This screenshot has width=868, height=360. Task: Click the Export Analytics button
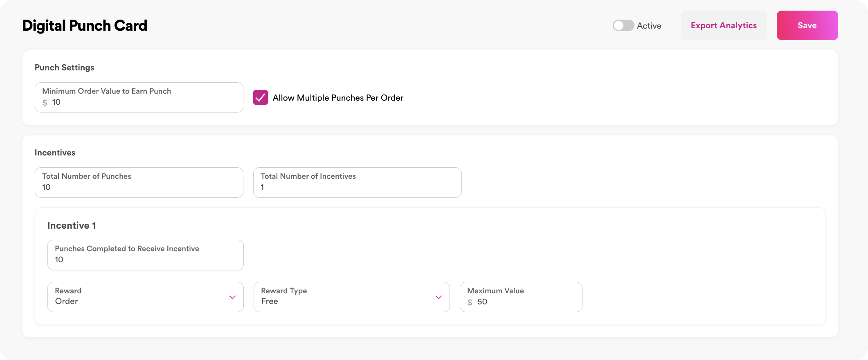[723, 25]
